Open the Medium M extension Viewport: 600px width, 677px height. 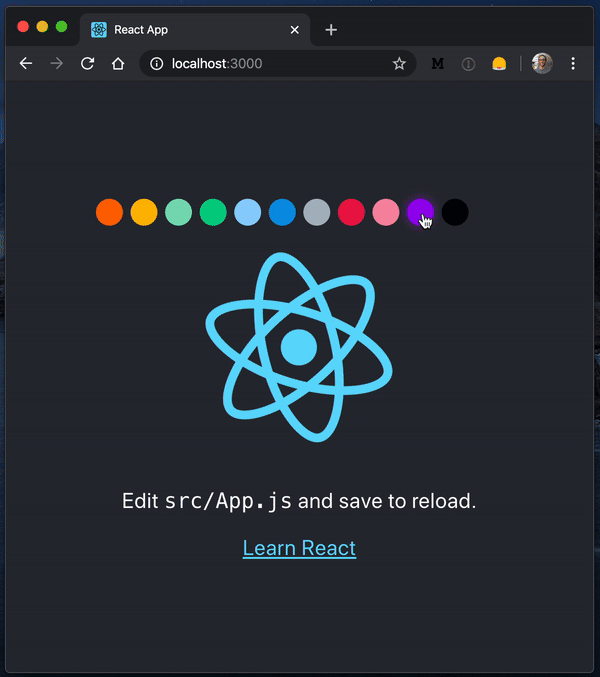coord(437,64)
